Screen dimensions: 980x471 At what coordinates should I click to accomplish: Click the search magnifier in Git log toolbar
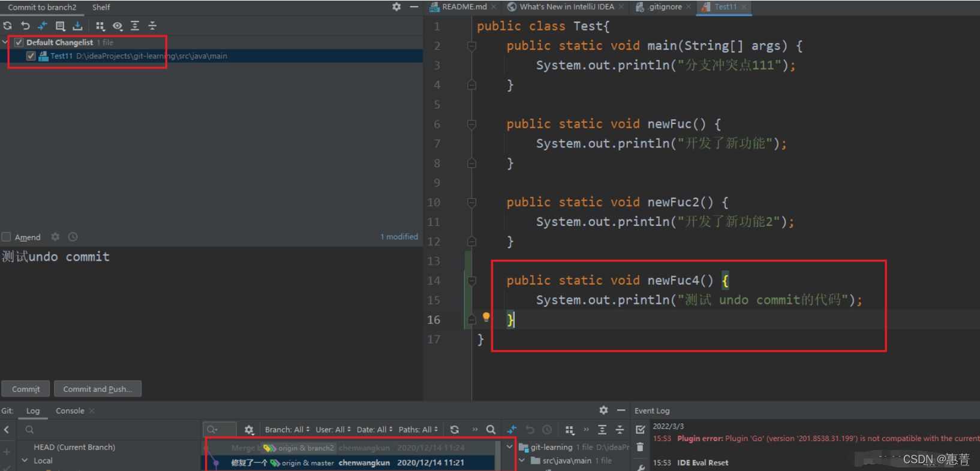(491, 429)
